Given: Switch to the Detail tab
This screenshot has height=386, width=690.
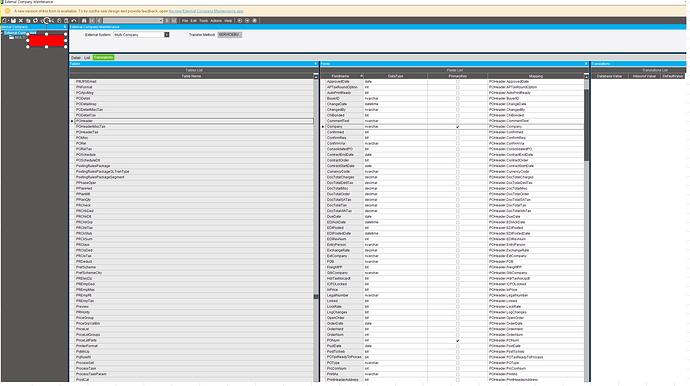Looking at the screenshot, I should pos(76,58).
